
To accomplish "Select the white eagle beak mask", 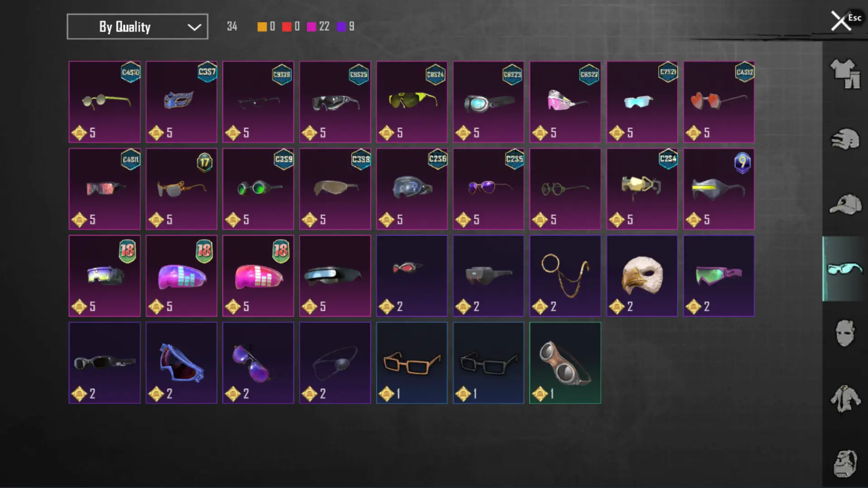I will click(642, 276).
